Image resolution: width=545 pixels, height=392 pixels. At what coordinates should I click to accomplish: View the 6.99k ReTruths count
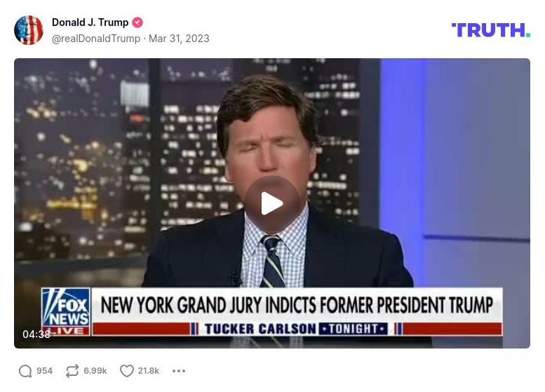point(95,371)
